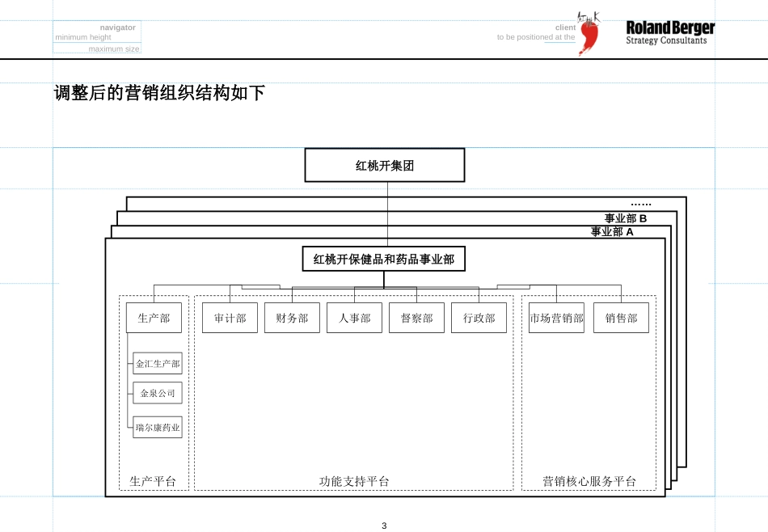Image resolution: width=768 pixels, height=532 pixels.
Task: Click the 营销核心服务平台 label
Action: click(589, 481)
